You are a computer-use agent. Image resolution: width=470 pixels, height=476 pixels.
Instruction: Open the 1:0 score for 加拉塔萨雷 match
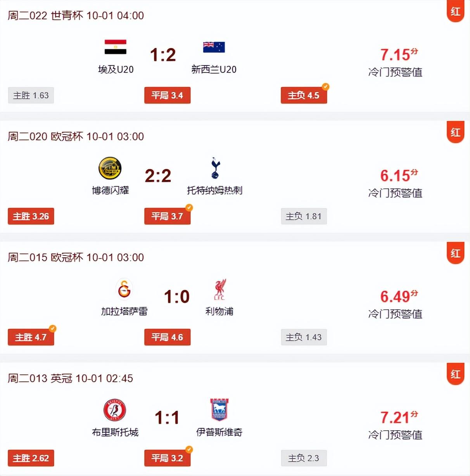[x=176, y=297]
